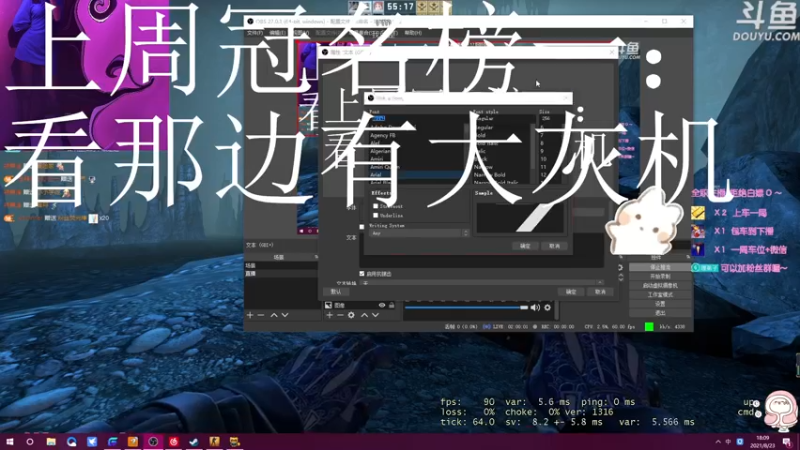
Task: Click 开始录制 start recording button
Action: click(660, 277)
